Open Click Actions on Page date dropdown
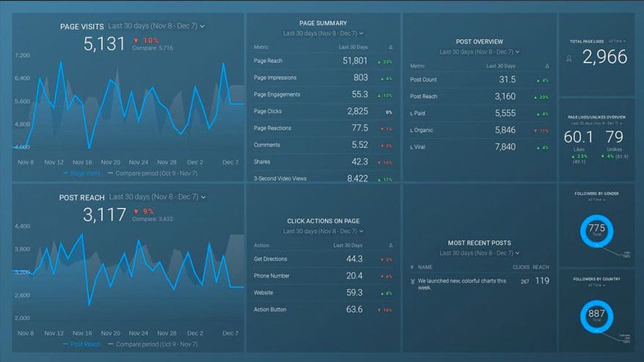The image size is (644, 362). click(x=323, y=231)
